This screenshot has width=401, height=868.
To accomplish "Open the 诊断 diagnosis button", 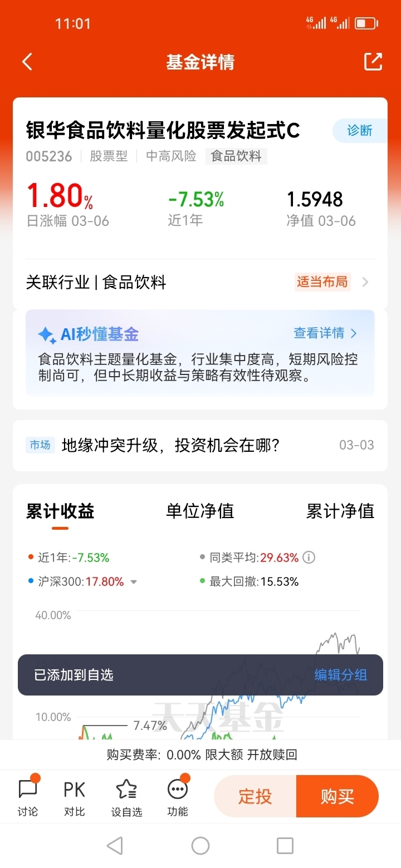I will [360, 131].
